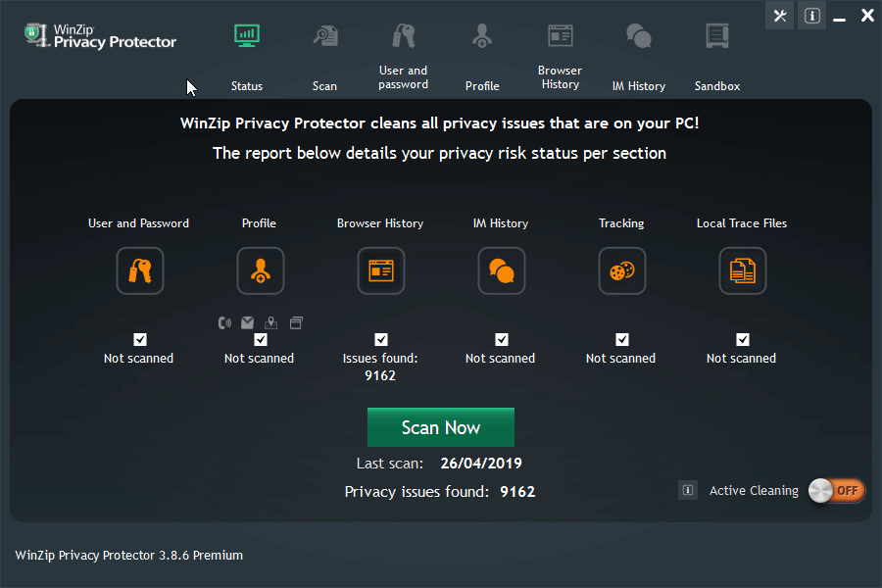Click the Local Trace Files icon

(x=742, y=270)
